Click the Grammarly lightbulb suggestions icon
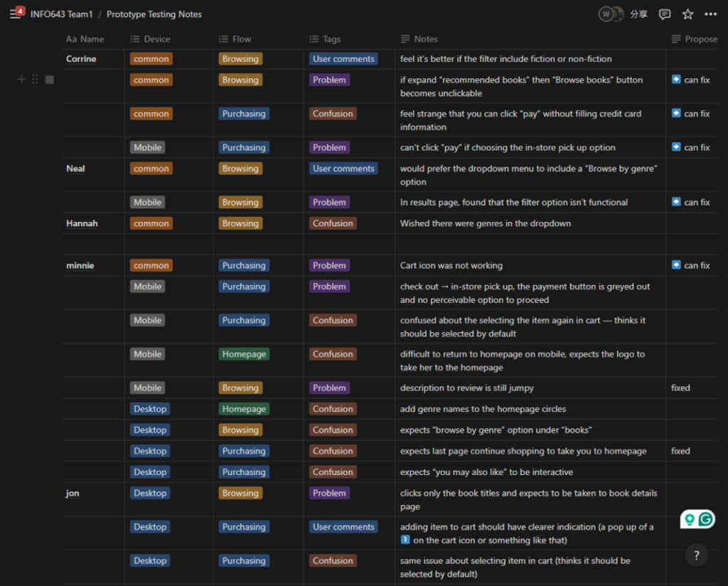This screenshot has height=586, width=728. 689,520
